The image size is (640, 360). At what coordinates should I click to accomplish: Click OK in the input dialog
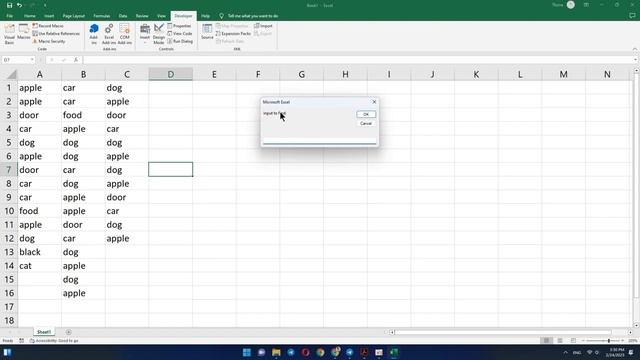[x=366, y=114]
